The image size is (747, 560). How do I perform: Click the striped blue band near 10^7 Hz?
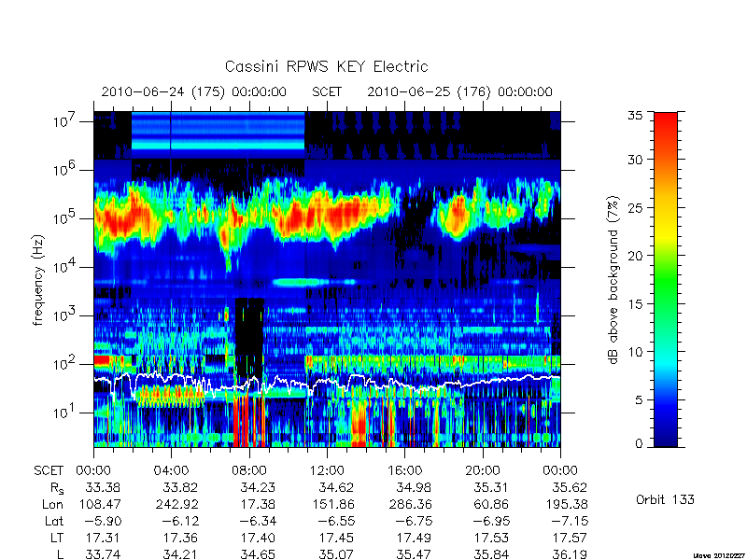tap(218, 134)
